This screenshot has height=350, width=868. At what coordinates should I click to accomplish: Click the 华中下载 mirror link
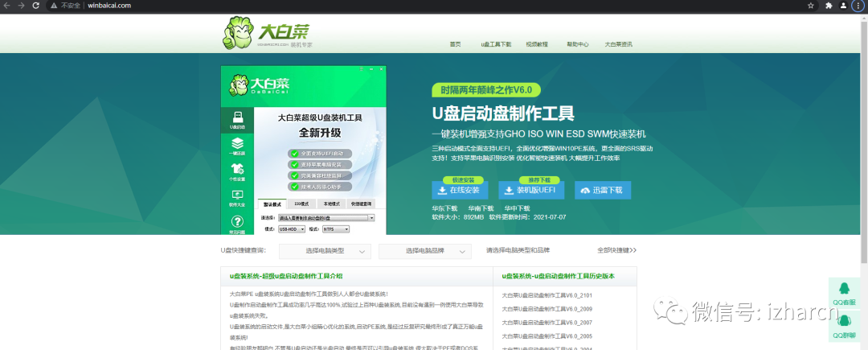pyautogui.click(x=517, y=208)
